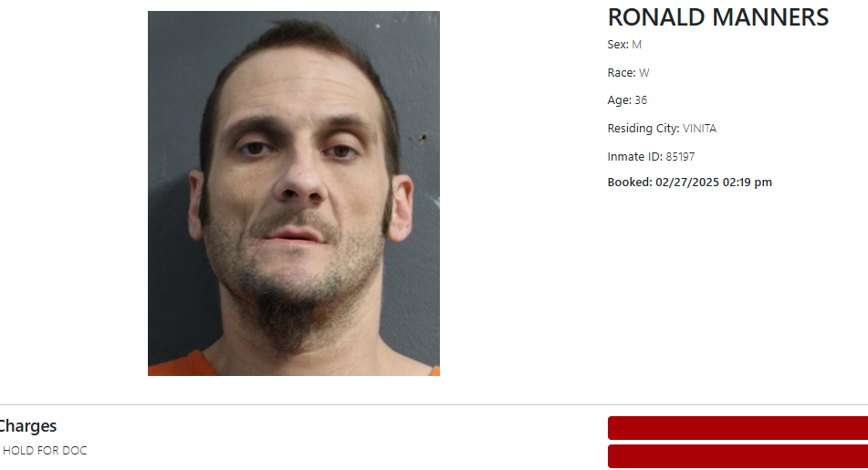Image resolution: width=868 pixels, height=470 pixels.
Task: Select the inmate number 85197
Action: tap(680, 157)
